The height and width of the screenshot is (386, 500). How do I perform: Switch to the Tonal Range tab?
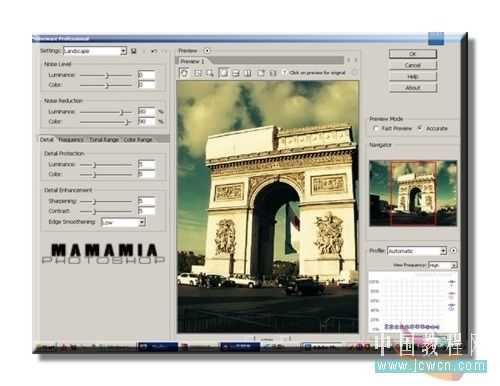[104, 140]
